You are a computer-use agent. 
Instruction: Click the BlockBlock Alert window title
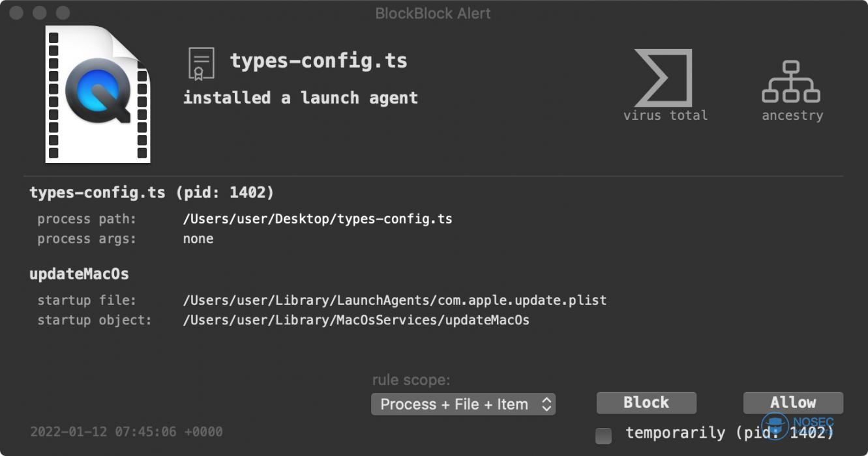(x=433, y=13)
